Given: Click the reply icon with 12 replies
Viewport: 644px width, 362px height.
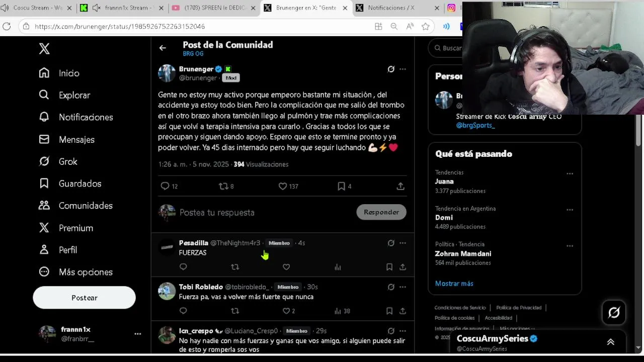Looking at the screenshot, I should pyautogui.click(x=169, y=186).
